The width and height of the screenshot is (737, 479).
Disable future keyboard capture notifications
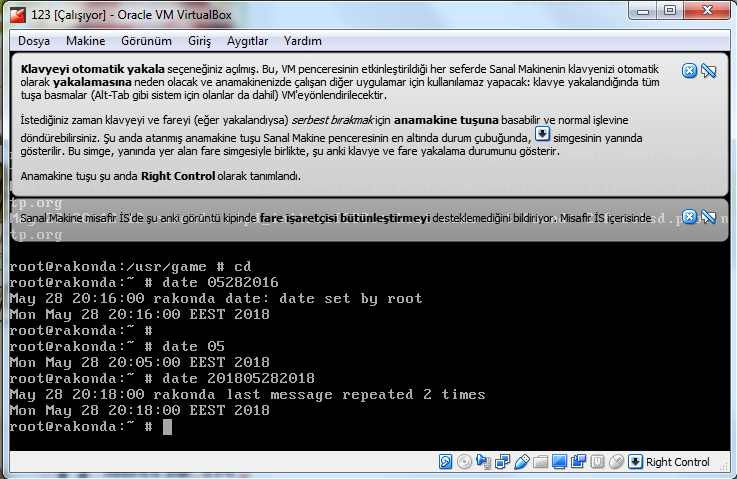[708, 71]
